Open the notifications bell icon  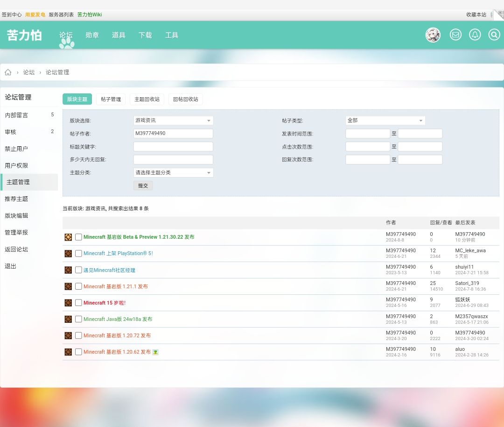475,35
